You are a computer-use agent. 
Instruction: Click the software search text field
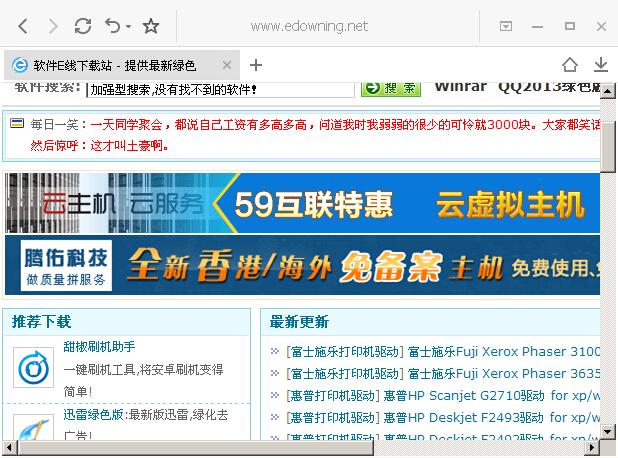tap(220, 89)
